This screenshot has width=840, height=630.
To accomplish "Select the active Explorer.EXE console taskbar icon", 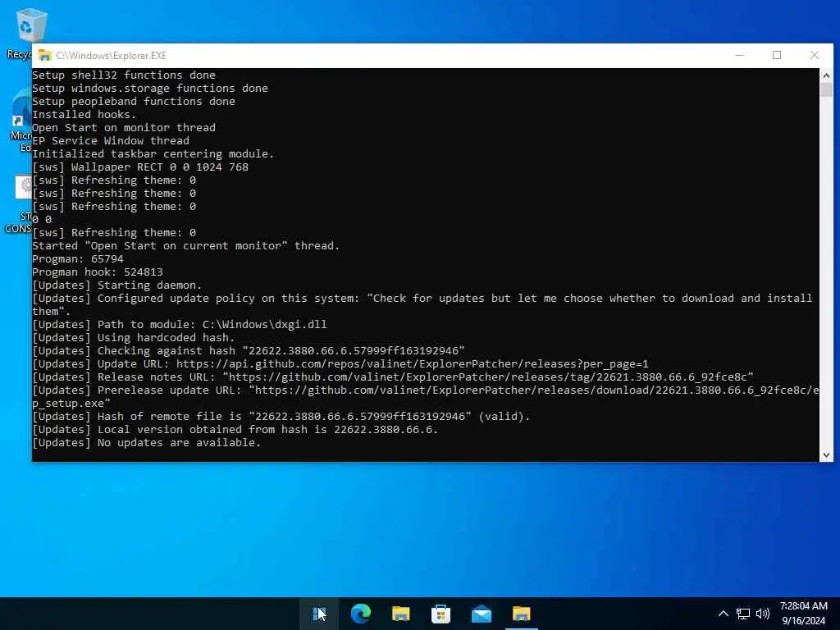I will pos(521,614).
